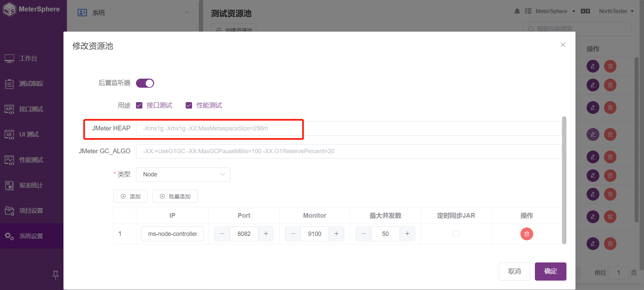Click the 根据名称搜索 search field
This screenshot has width=644, height=290.
point(578,29)
